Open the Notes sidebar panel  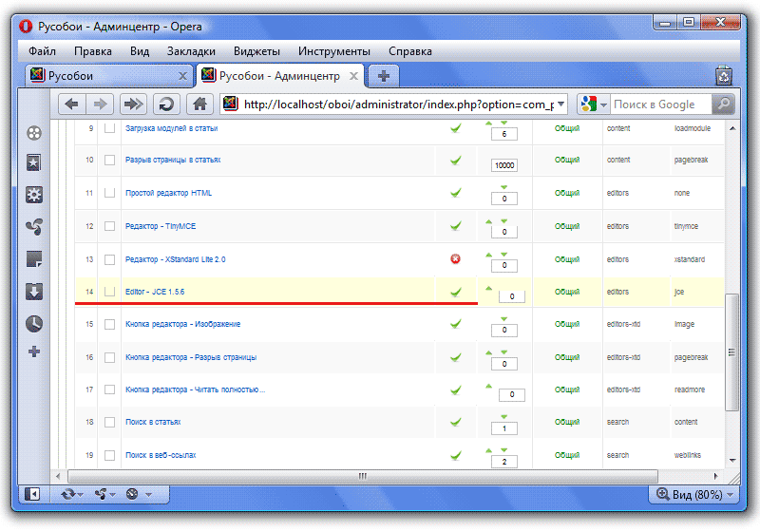(x=34, y=259)
